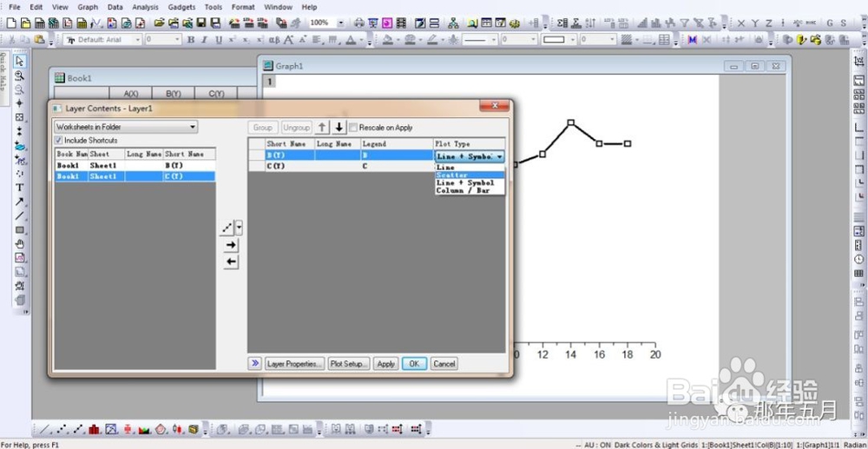Viewport: 868px width, 449px height.
Task: Click the Add plot right-arrow button
Action: (x=232, y=245)
